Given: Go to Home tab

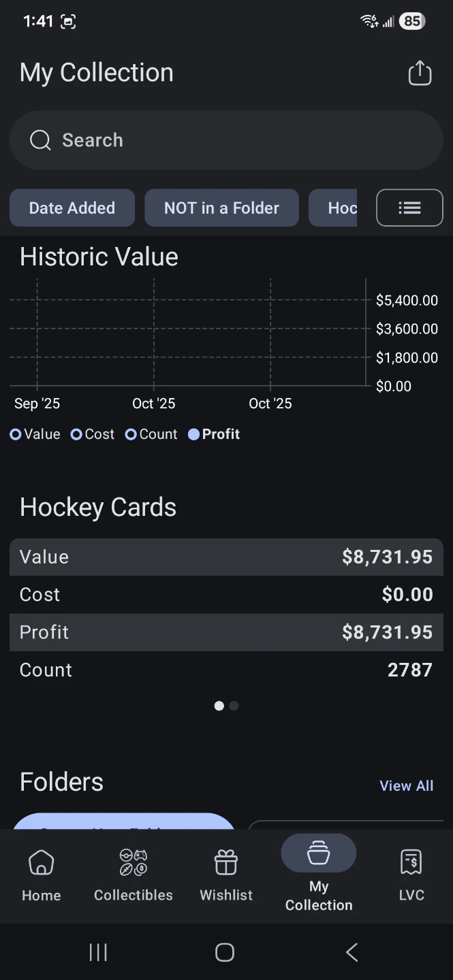Looking at the screenshot, I should coord(42,875).
